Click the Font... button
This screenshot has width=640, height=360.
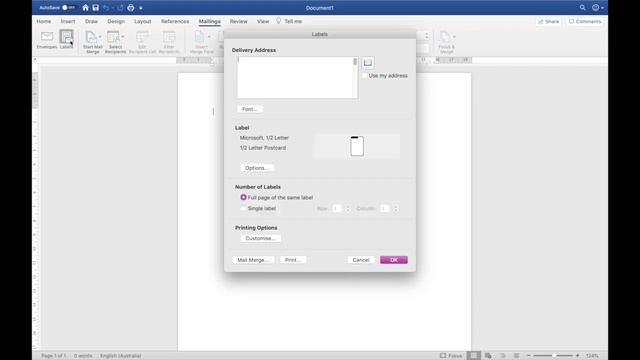click(250, 109)
